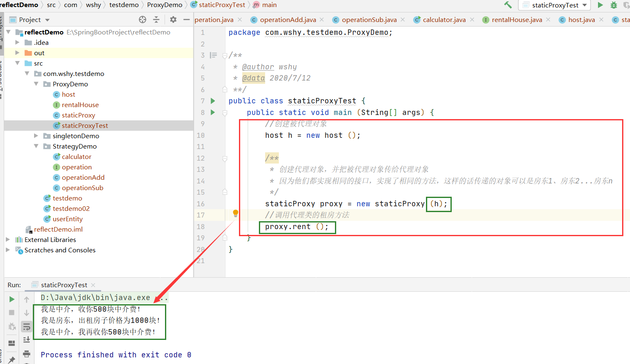Viewport: 630px width, 364px height.
Task: Fold the Javadoc comment at line 3
Action: (225, 55)
